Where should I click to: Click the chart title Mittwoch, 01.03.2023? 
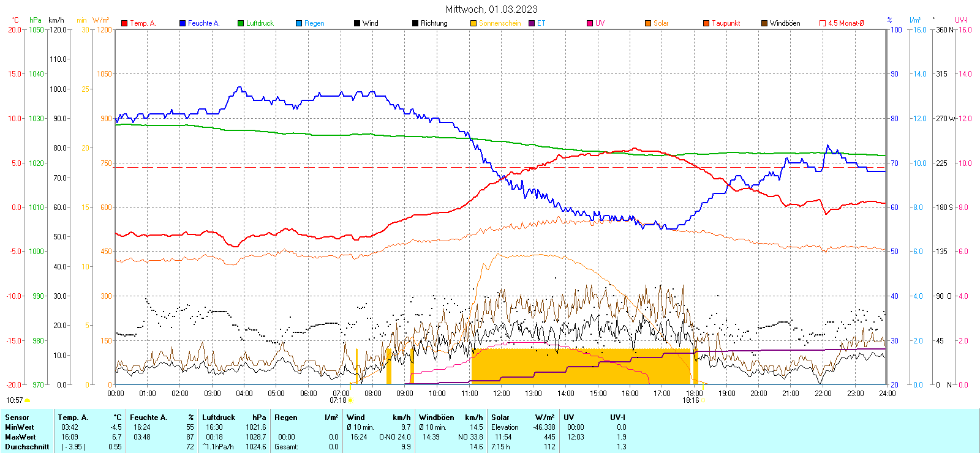tap(491, 9)
